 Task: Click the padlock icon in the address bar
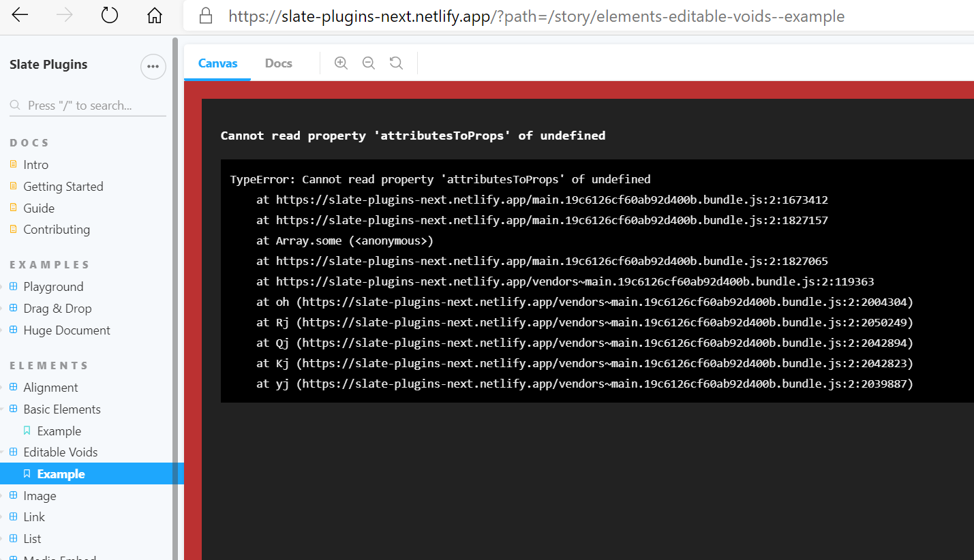(x=205, y=16)
